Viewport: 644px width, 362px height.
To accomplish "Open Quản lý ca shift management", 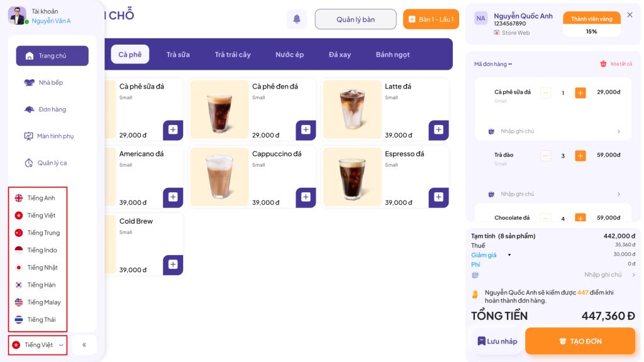I will coord(52,163).
